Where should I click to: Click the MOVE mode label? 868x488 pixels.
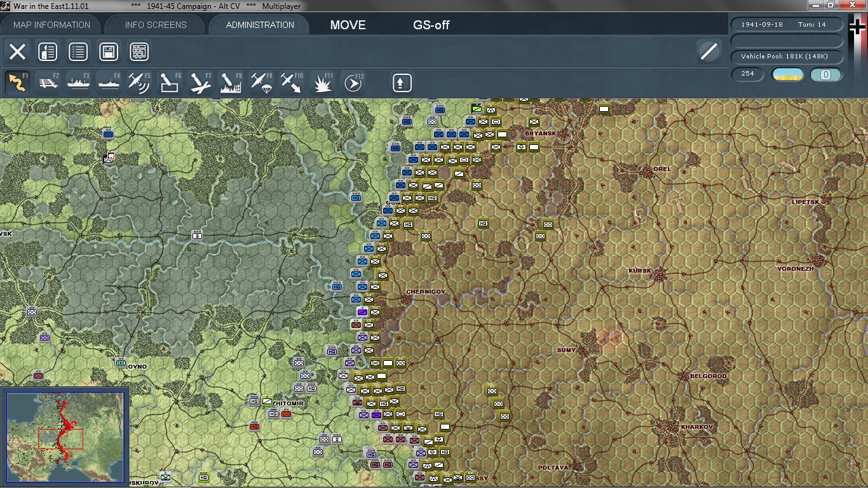[348, 25]
